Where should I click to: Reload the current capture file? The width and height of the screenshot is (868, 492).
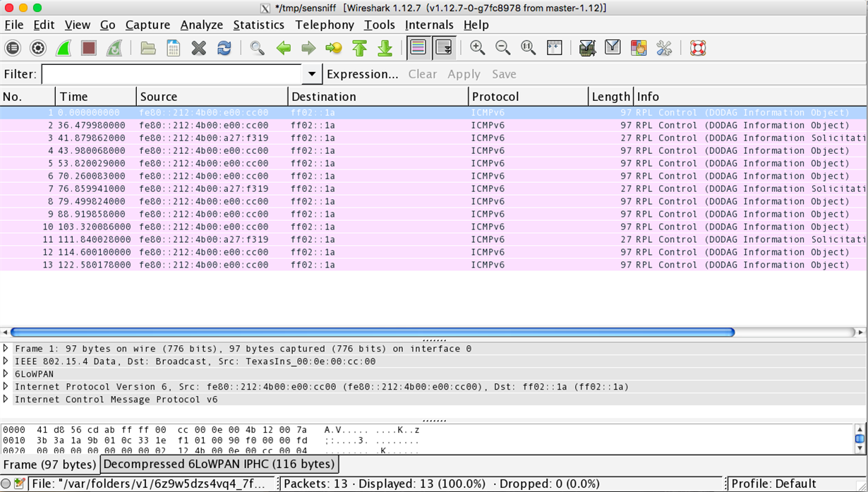[x=224, y=48]
